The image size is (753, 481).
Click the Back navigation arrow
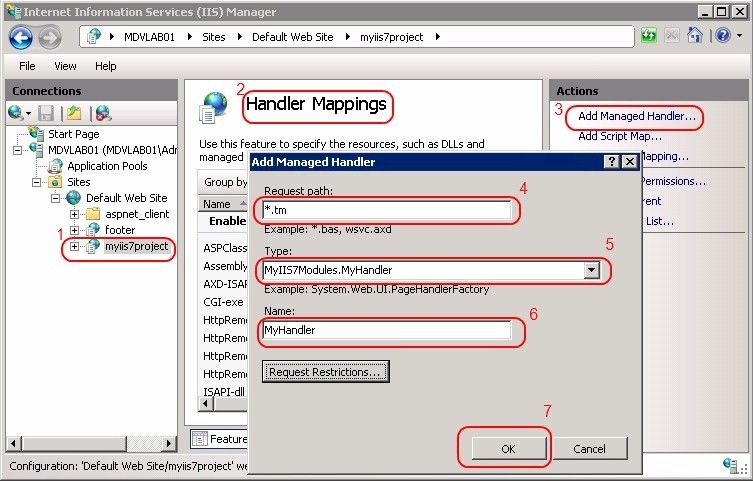21,37
